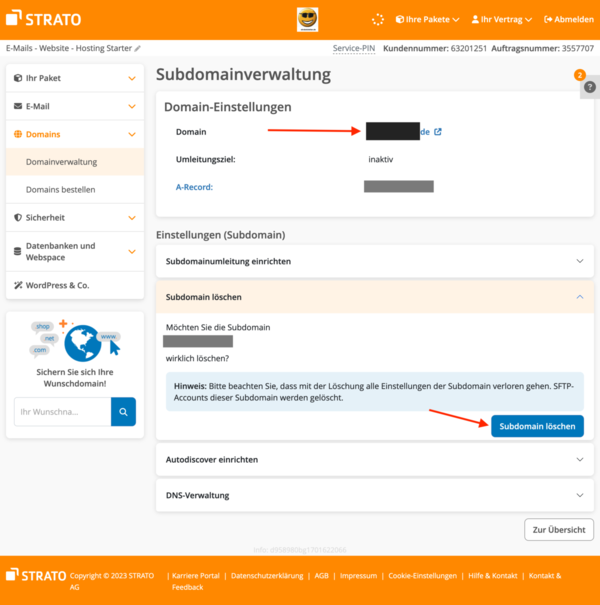Open the Ihre Pakete dropdown

point(427,19)
